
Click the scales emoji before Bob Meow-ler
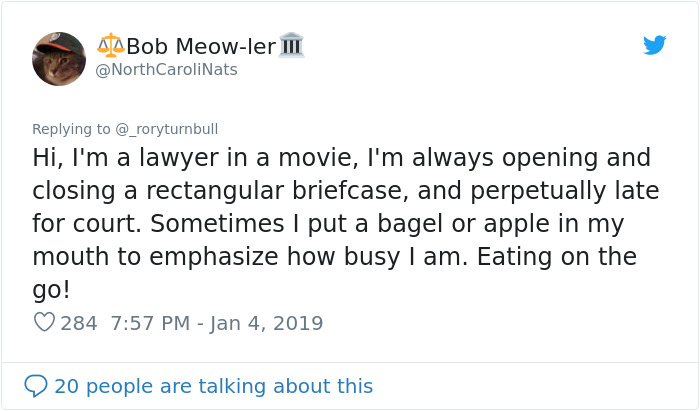point(110,45)
